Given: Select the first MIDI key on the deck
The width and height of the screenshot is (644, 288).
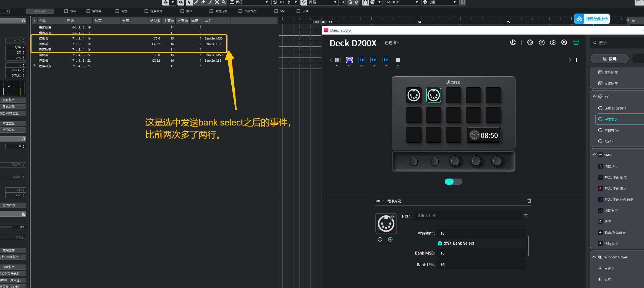Looking at the screenshot, I should pyautogui.click(x=414, y=95).
